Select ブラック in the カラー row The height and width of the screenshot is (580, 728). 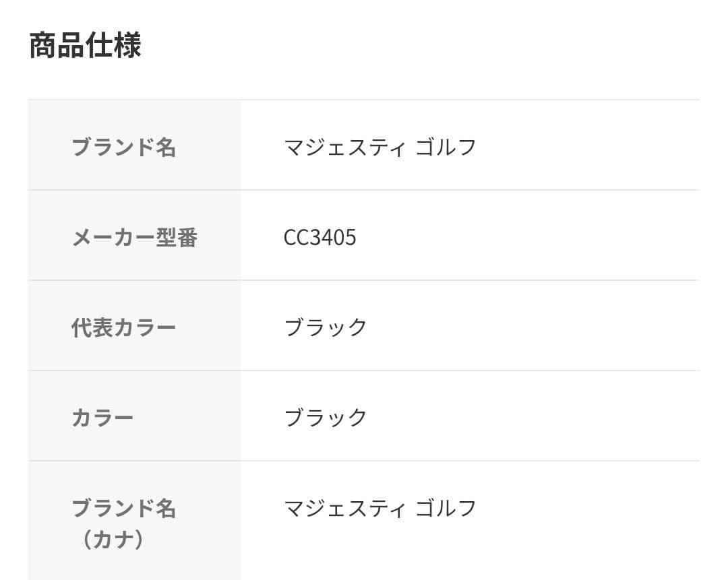click(326, 418)
